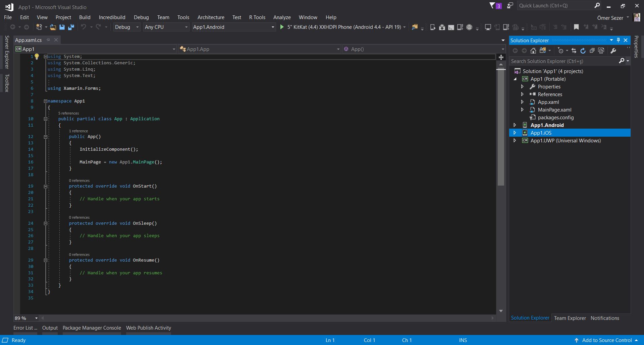644x345 pixels.
Task: Click Collapse All in Solution Explorer
Action: [x=592, y=51]
